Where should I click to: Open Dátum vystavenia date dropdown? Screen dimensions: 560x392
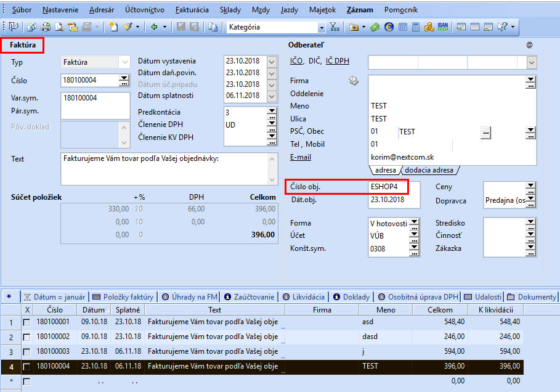(272, 62)
